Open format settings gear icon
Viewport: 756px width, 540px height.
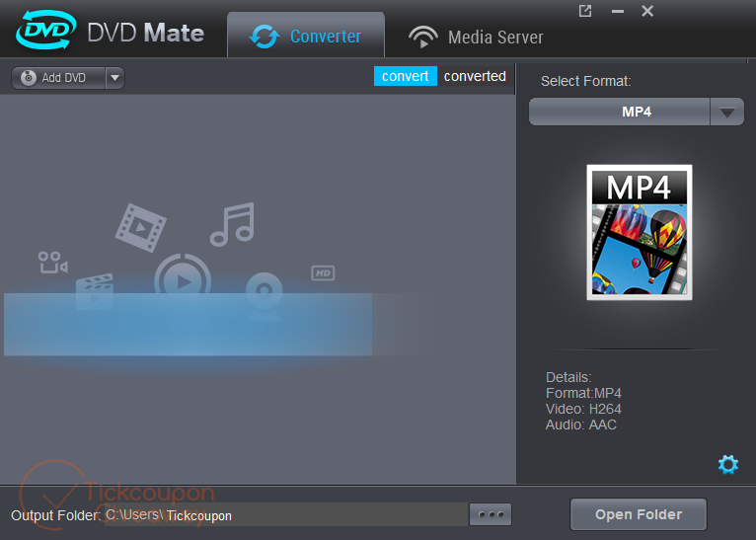[728, 464]
